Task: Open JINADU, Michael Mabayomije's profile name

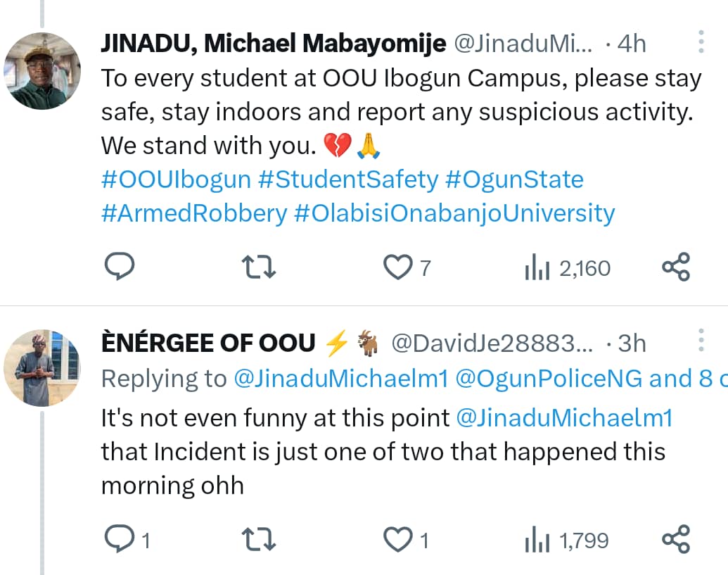Action: [x=274, y=42]
